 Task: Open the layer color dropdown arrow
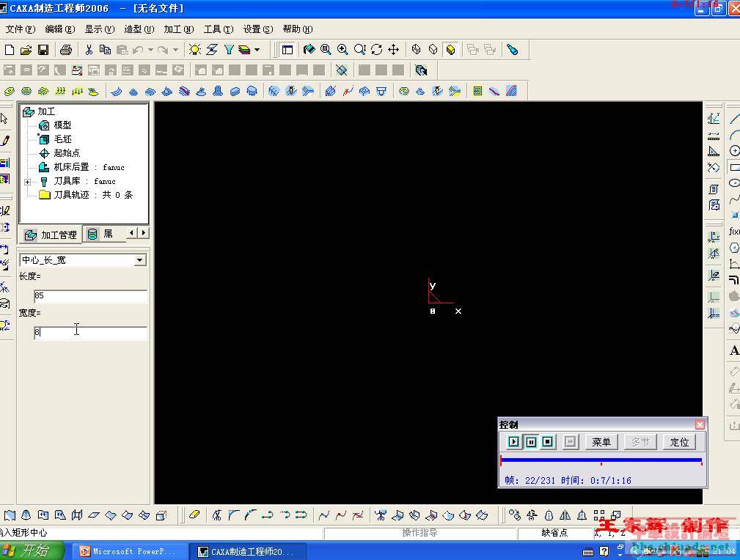(257, 50)
